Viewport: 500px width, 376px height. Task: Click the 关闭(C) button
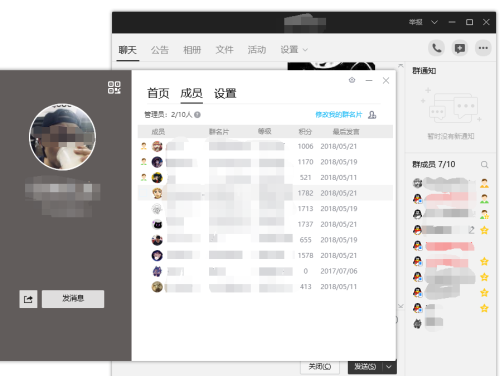coord(320,367)
